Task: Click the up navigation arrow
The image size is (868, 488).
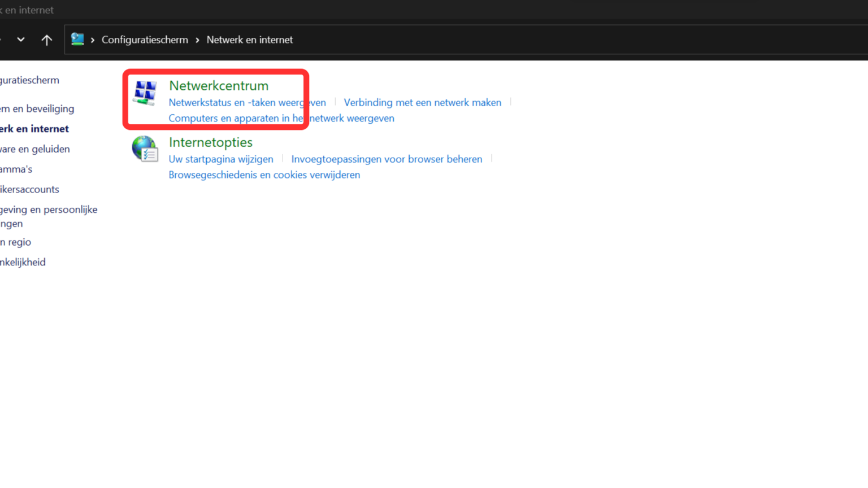Action: coord(46,40)
